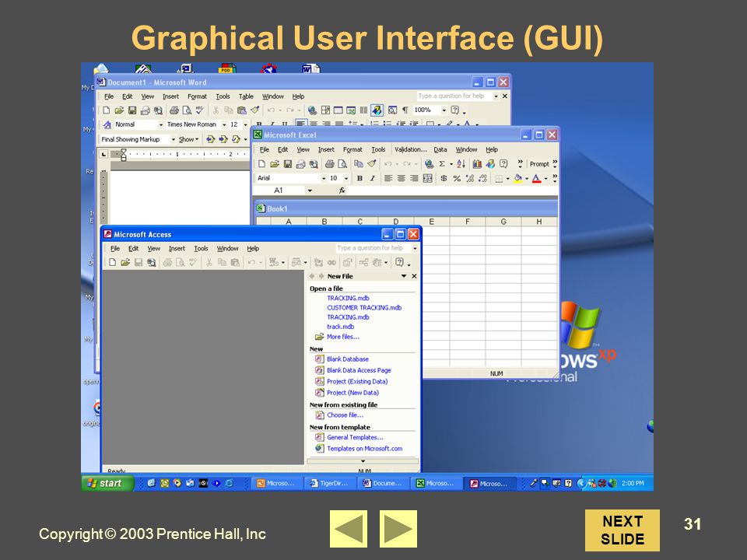Open the Excel font size dropdown showing 10

[345, 178]
